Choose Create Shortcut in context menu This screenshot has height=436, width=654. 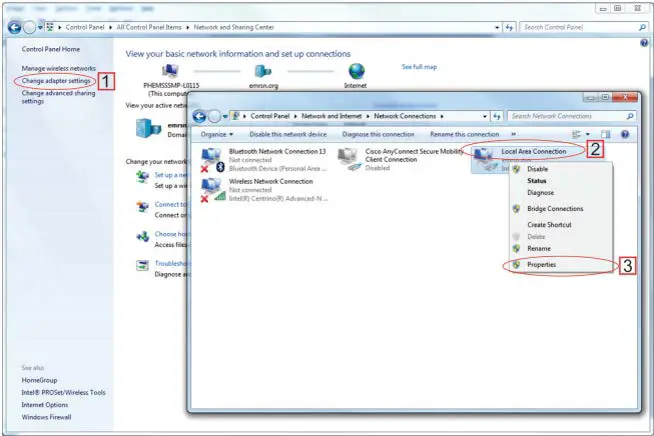click(549, 224)
